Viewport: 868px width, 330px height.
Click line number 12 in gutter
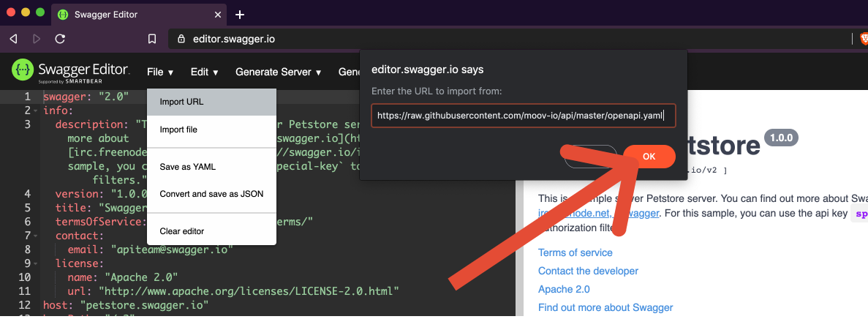pyautogui.click(x=24, y=304)
